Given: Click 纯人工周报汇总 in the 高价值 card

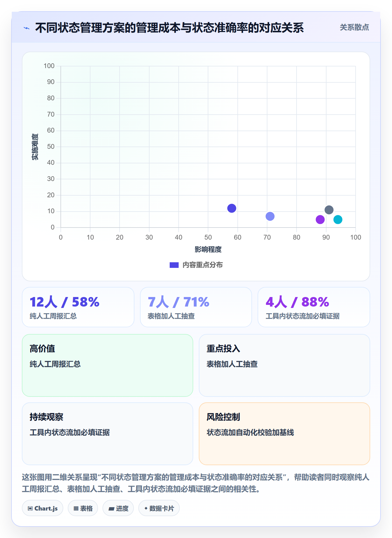Looking at the screenshot, I should 55,364.
